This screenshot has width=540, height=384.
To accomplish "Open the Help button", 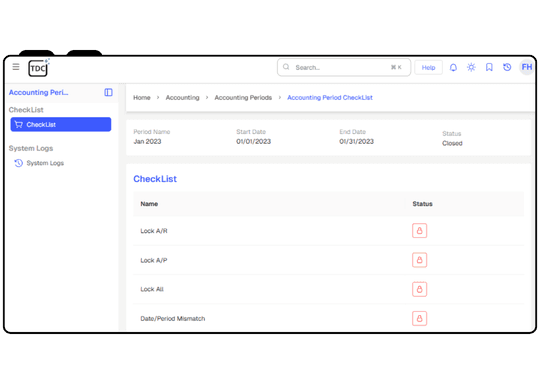I will point(428,68).
